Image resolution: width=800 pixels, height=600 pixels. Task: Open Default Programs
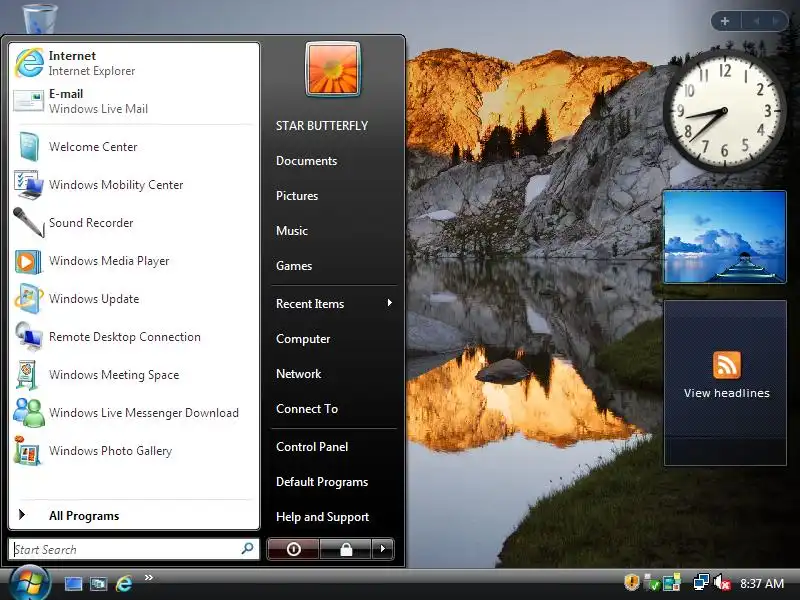[x=322, y=482]
